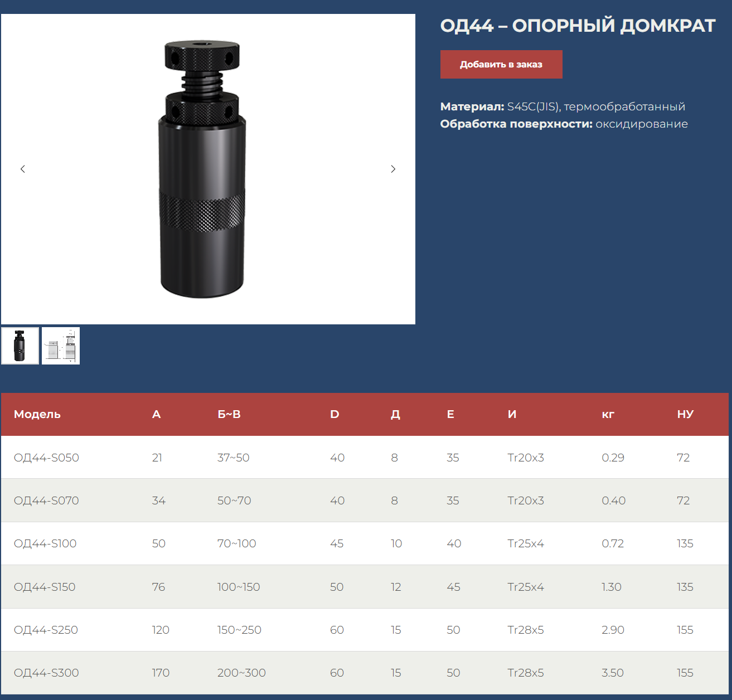Select model ОД44-S070 in the table

tap(46, 500)
